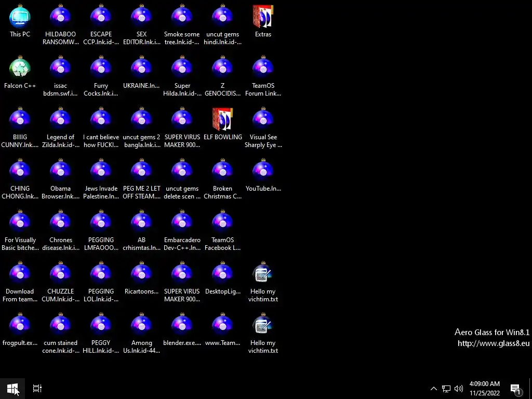The height and width of the screenshot is (399, 532).
Task: Open the Action Center notifications icon
Action: (516, 389)
